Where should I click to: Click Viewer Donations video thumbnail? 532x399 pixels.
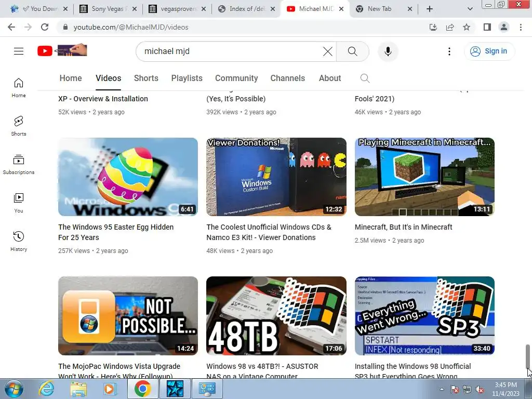[276, 177]
